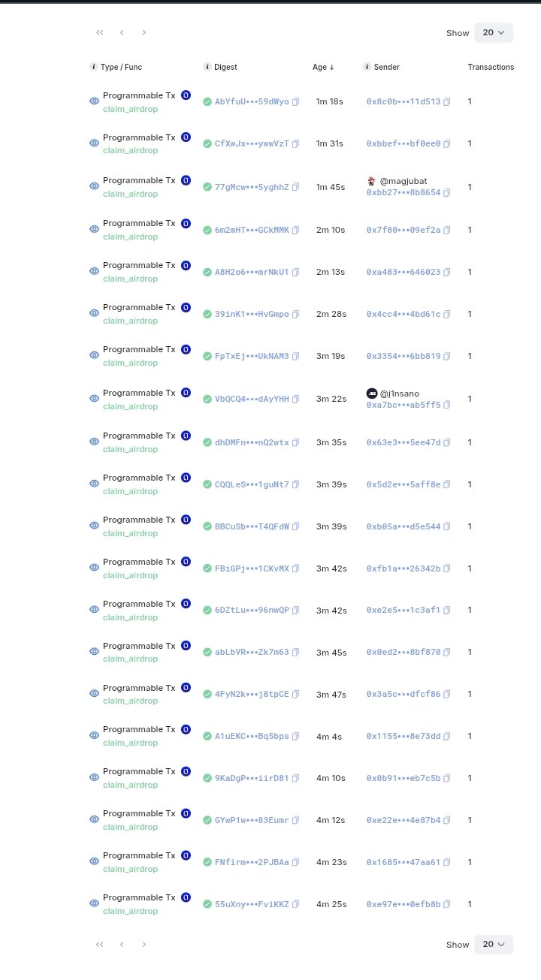This screenshot has width=541, height=980.
Task: Toggle eye icon for VbQCQ4 transaction row
Action: coord(95,398)
